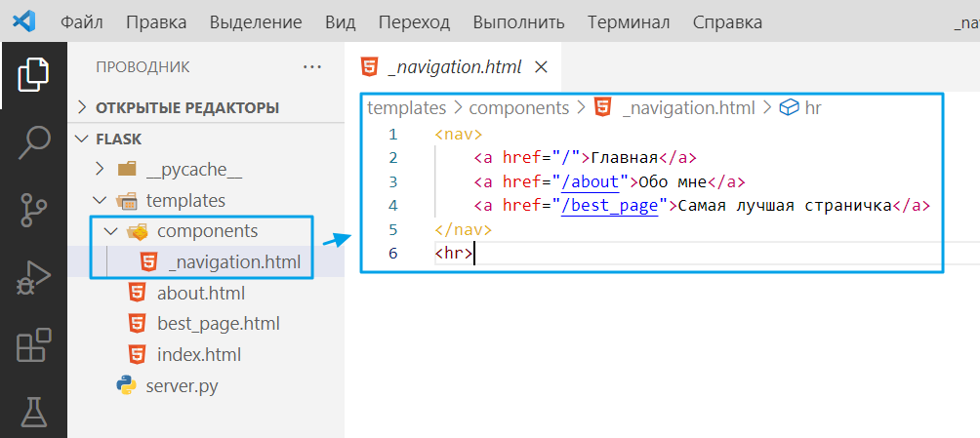Place cursor on the <hr> tag line
Viewport: 980px width, 438px height.
pyautogui.click(x=455, y=253)
